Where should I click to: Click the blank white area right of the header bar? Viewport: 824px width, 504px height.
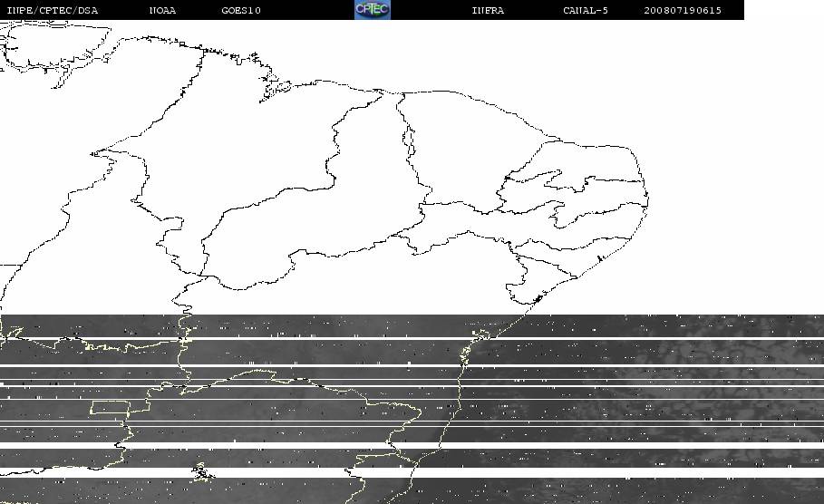point(784,10)
